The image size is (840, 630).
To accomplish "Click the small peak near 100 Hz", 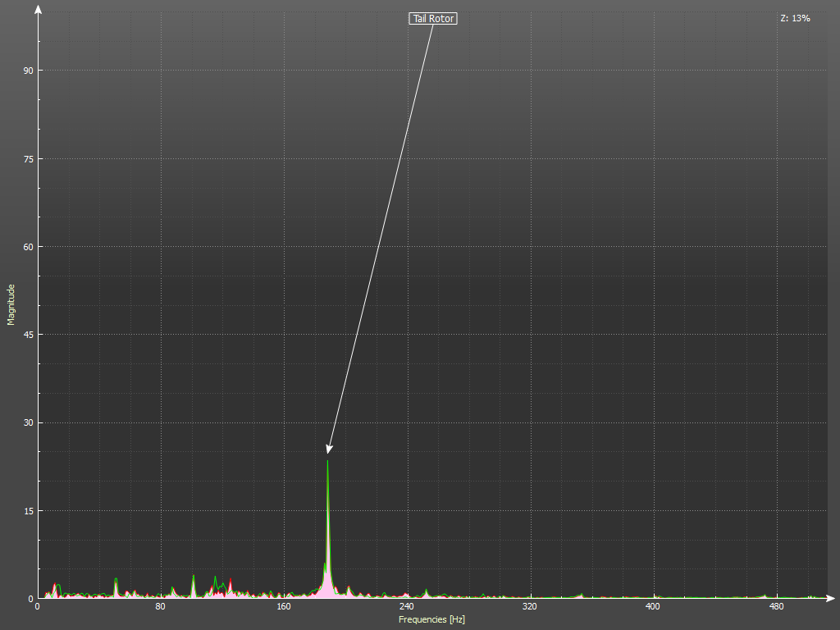I will tap(194, 577).
